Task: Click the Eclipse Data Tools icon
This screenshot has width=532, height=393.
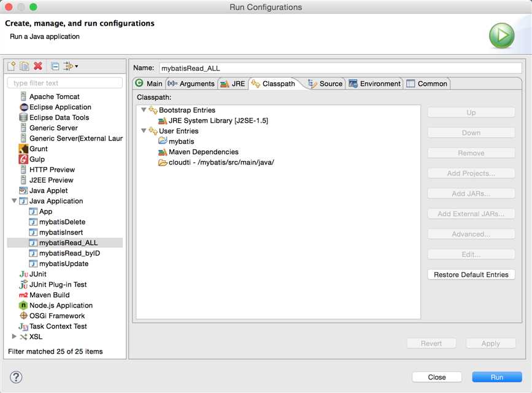Action: 23,117
